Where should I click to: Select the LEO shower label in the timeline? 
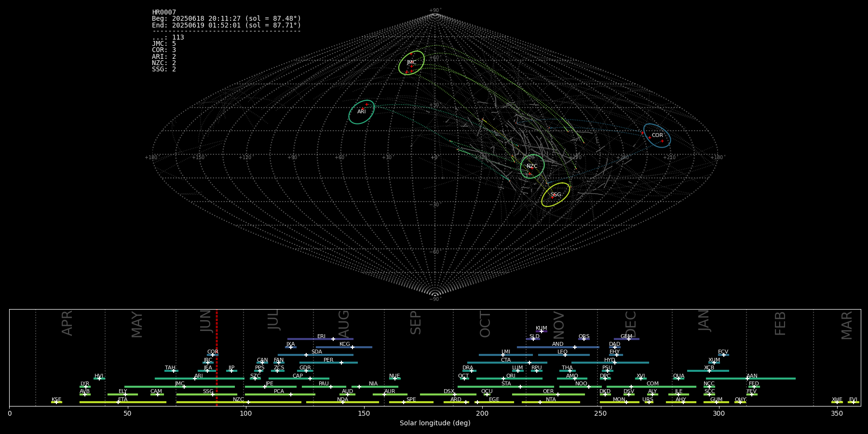pos(562,352)
